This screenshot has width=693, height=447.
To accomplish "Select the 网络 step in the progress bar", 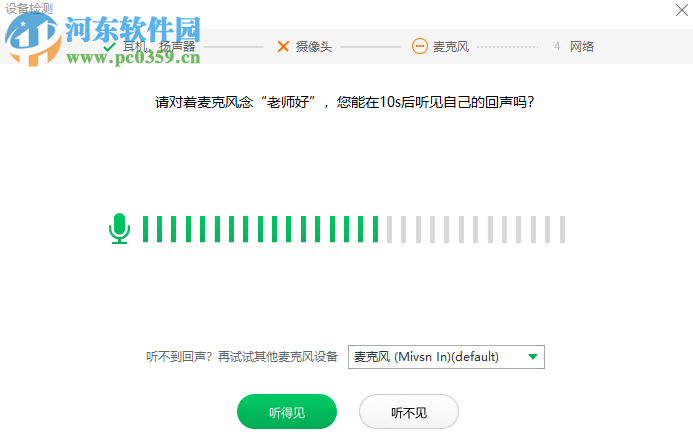I will point(582,46).
